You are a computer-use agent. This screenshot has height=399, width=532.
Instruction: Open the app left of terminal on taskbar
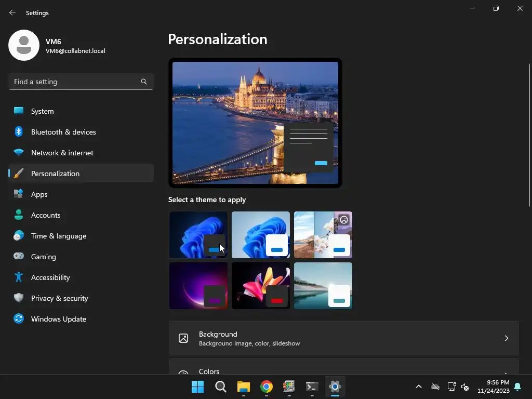click(289, 387)
